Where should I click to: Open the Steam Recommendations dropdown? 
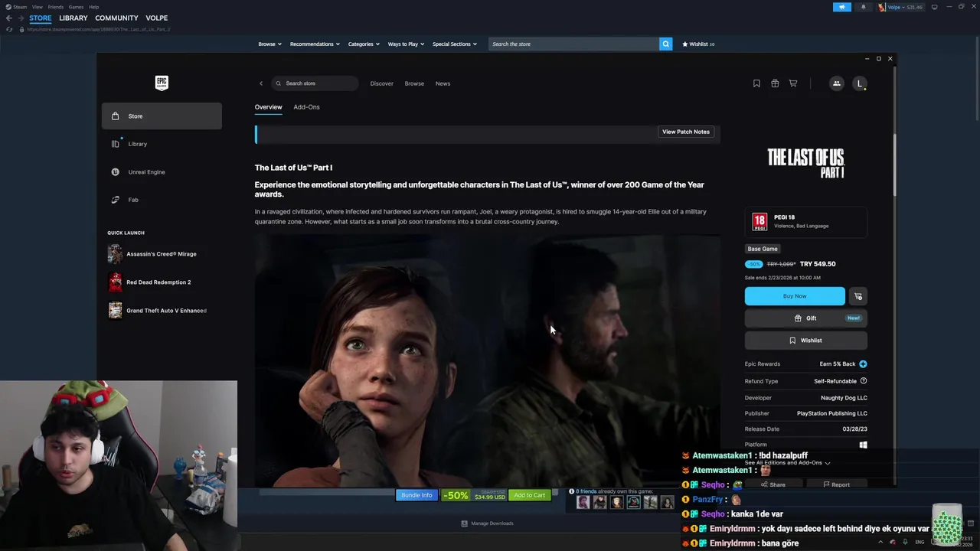click(x=315, y=44)
